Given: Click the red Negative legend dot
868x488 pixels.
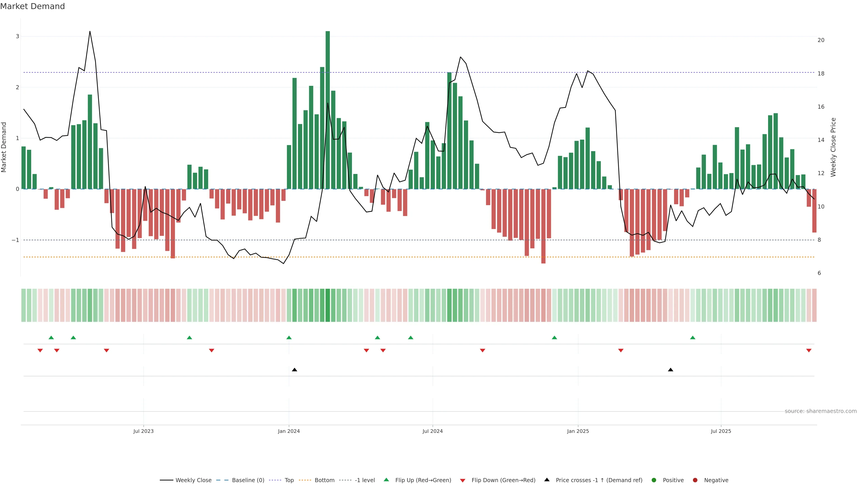Looking at the screenshot, I should [x=695, y=480].
